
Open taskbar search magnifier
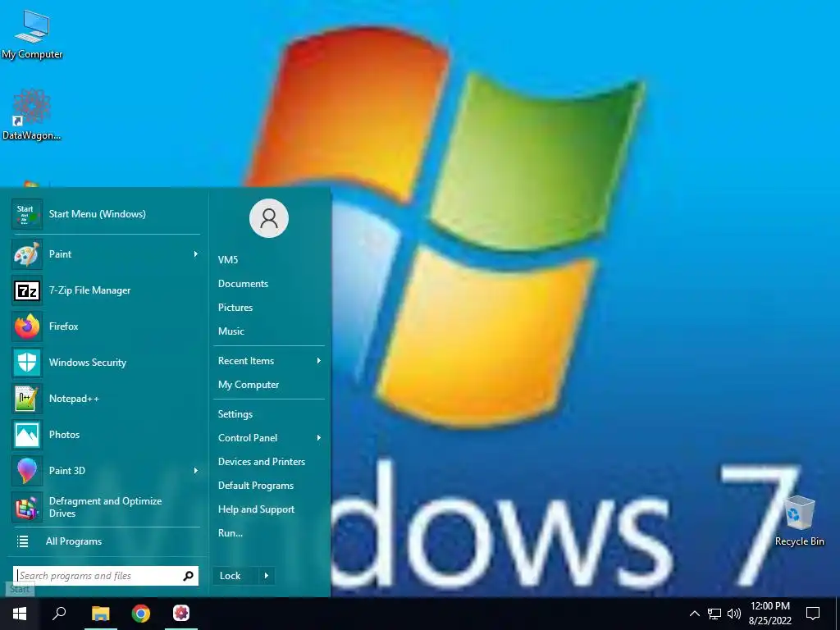(59, 614)
